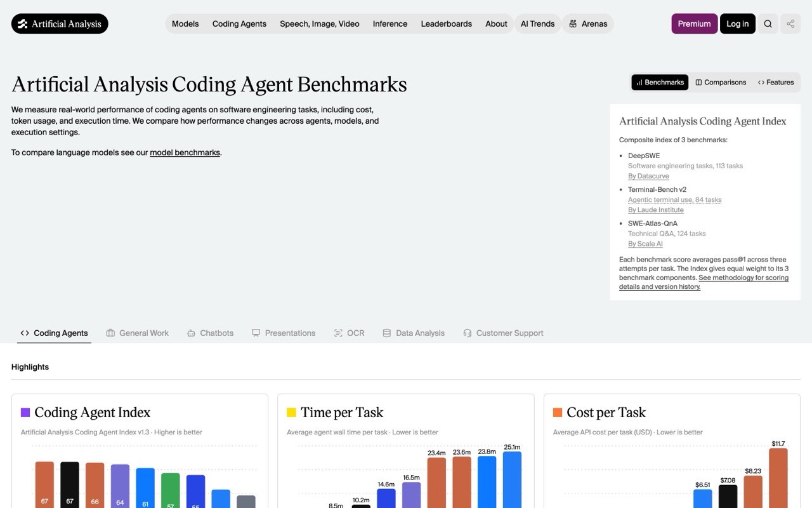812x508 pixels.
Task: Switch to the Comparisons view
Action: 721,83
